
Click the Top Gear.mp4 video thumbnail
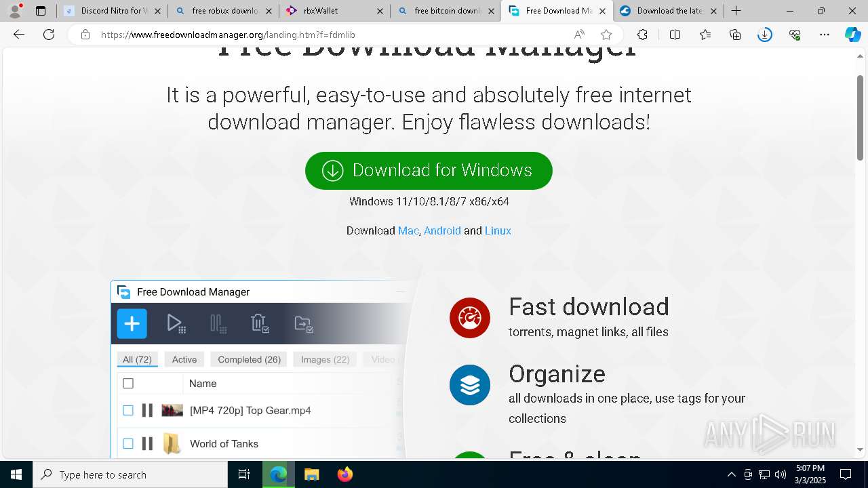coord(172,410)
